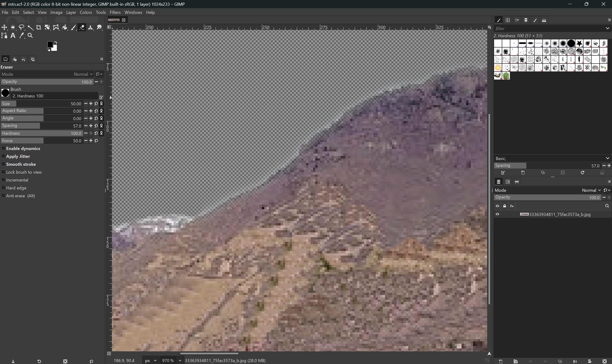Select the Move tool
This screenshot has height=364, width=612.
click(x=4, y=27)
